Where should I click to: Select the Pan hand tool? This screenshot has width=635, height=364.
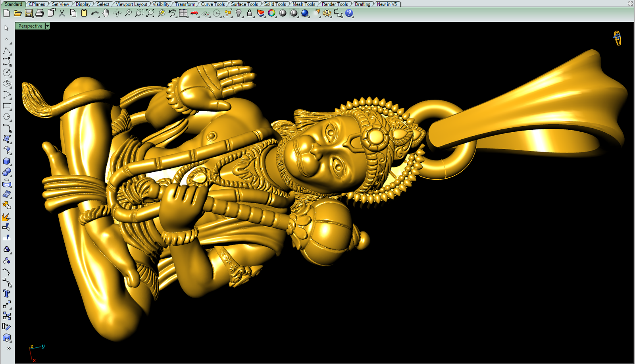tap(106, 13)
